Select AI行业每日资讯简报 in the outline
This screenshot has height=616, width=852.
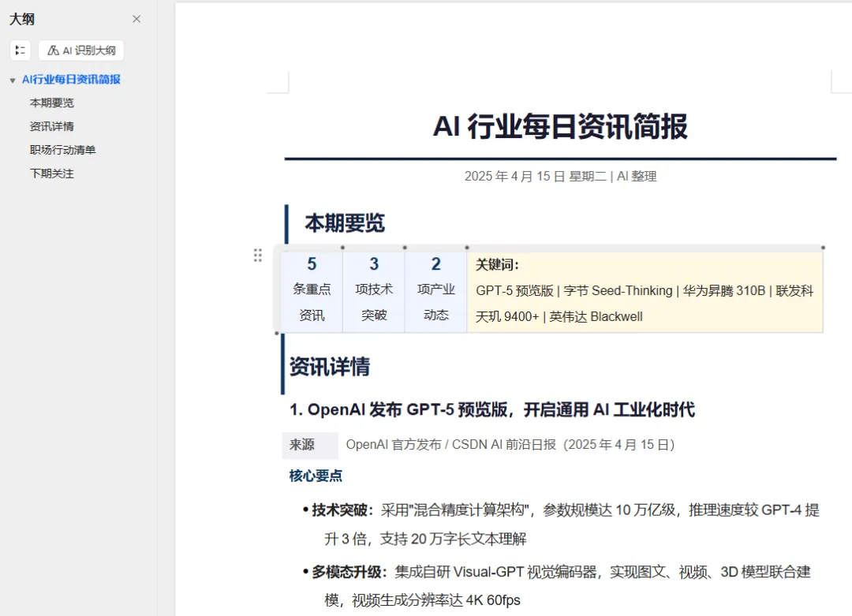pyautogui.click(x=71, y=80)
